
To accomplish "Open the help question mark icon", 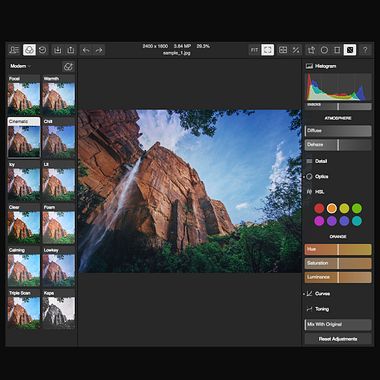I will [365, 50].
